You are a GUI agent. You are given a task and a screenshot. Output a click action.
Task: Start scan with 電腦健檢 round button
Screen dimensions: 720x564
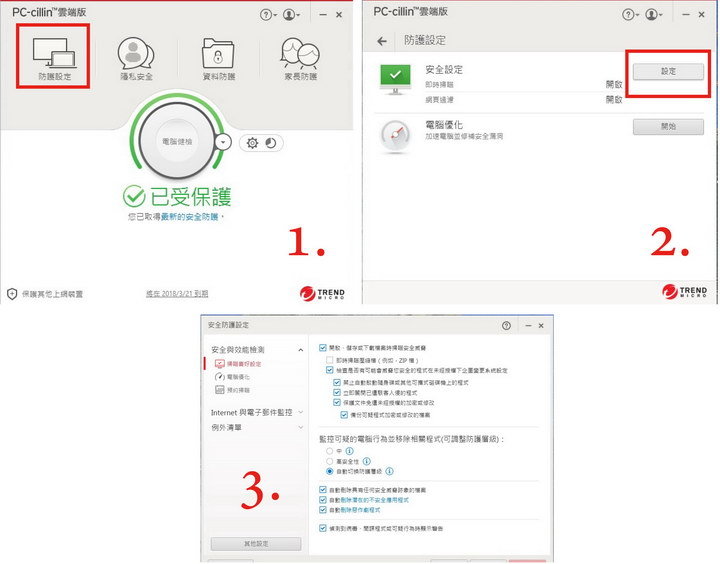coord(177,141)
